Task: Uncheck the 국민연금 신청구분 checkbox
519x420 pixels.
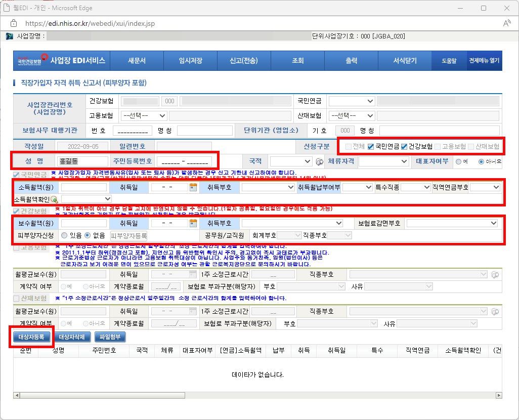Action: point(371,146)
